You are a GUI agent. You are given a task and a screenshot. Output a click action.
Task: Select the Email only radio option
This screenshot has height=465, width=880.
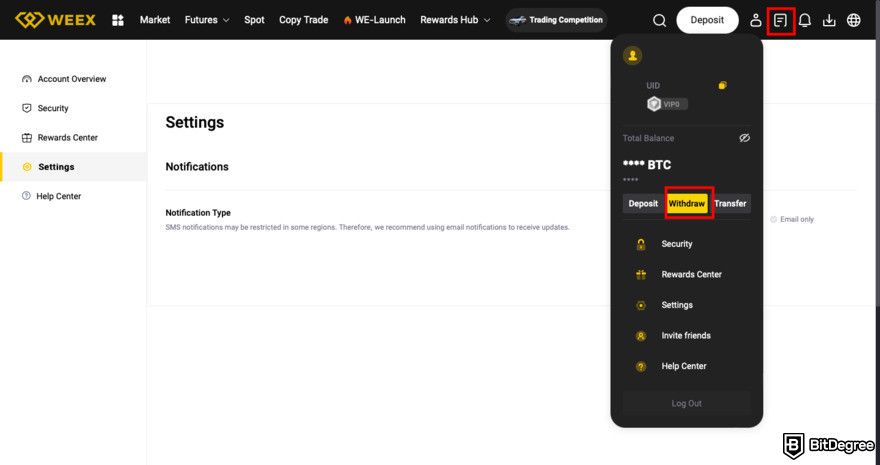click(x=773, y=219)
